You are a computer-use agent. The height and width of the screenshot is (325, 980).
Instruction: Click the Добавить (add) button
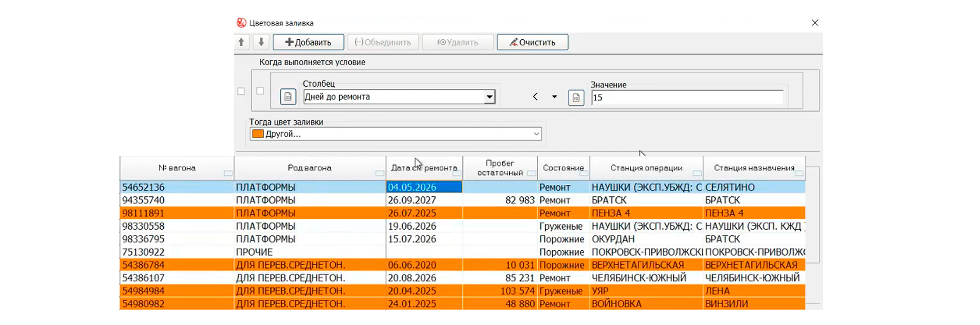coord(308,42)
